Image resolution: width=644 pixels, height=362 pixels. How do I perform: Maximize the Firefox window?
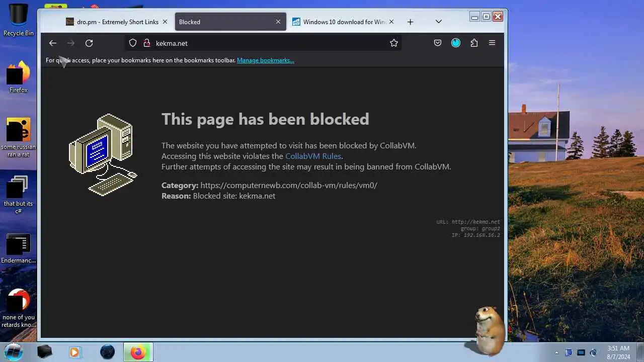tap(486, 17)
